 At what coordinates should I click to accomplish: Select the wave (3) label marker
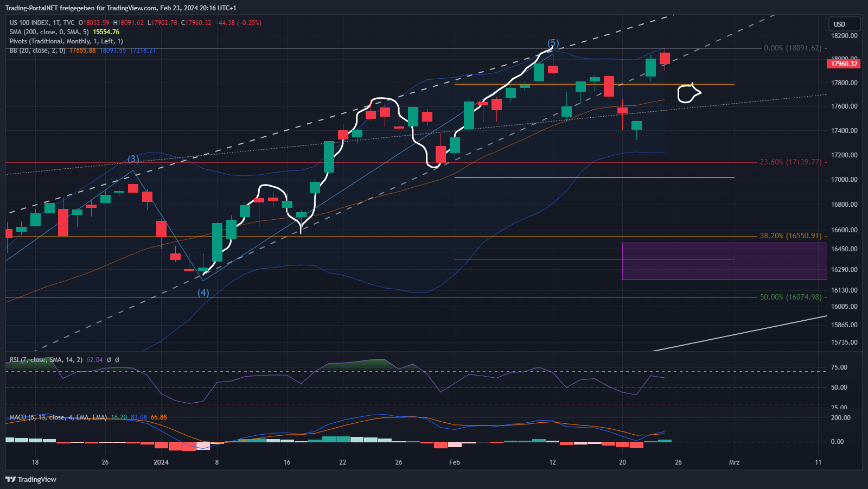click(x=133, y=159)
